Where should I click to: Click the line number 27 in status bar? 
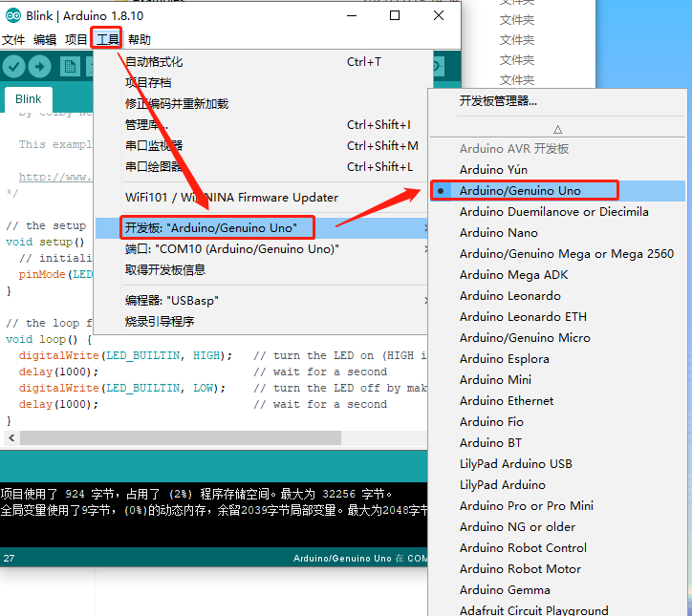coord(9,559)
